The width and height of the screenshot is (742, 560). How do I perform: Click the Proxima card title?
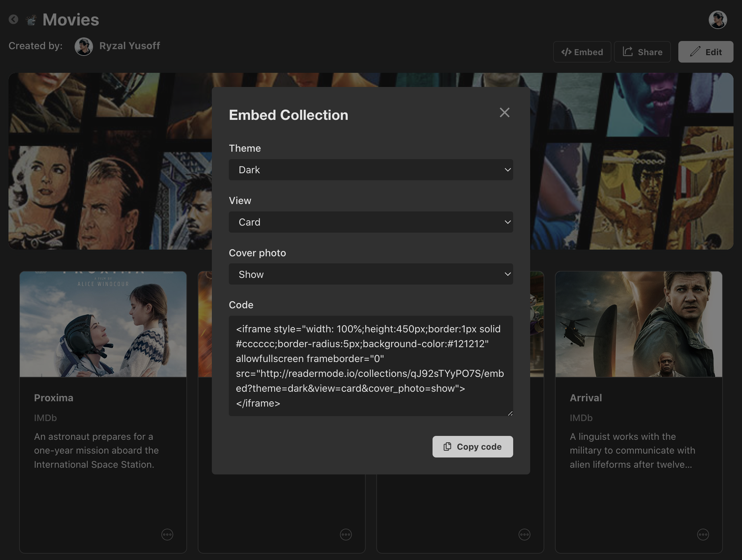[x=54, y=398]
